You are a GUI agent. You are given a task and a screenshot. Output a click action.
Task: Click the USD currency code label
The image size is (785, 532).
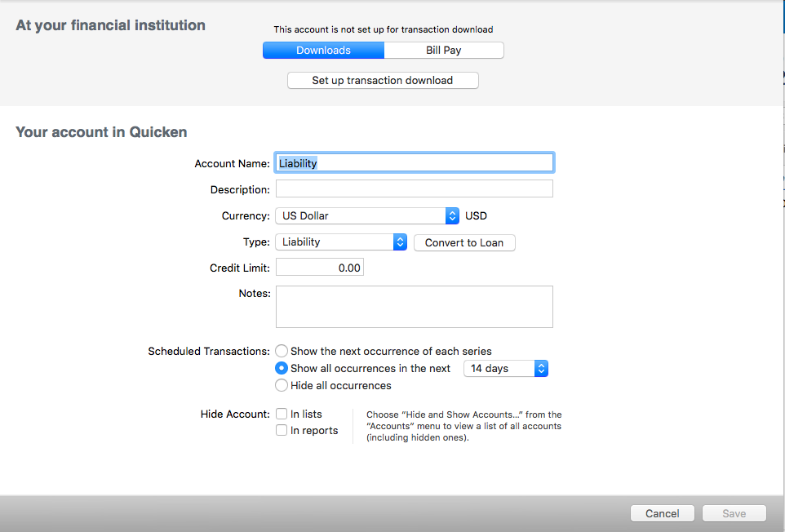click(x=476, y=216)
